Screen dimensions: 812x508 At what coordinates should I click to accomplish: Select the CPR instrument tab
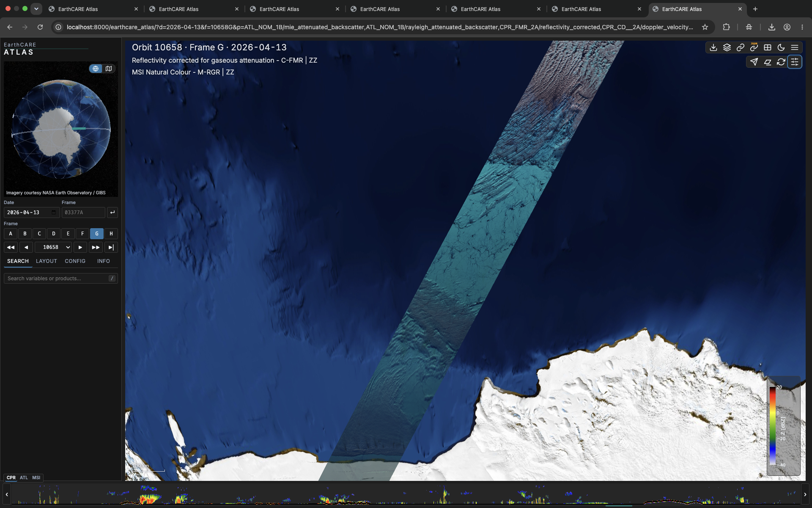pyautogui.click(x=11, y=478)
